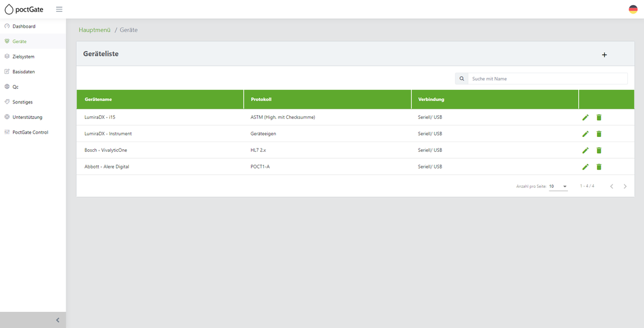Image resolution: width=644 pixels, height=328 pixels.
Task: Collapse sidebar with the left chevron
Action: [x=57, y=320]
